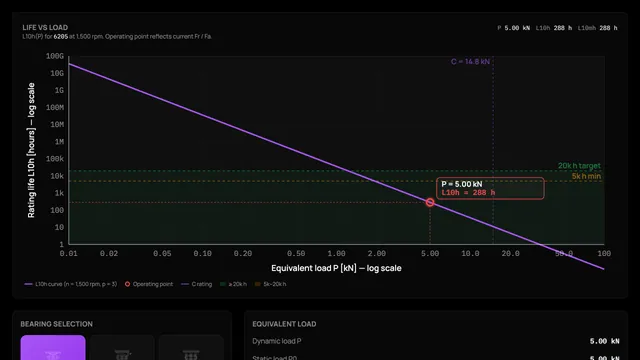The width and height of the screenshot is (640, 360).
Task: Click the green '≥ 20k h' legend swatch
Action: point(223,284)
